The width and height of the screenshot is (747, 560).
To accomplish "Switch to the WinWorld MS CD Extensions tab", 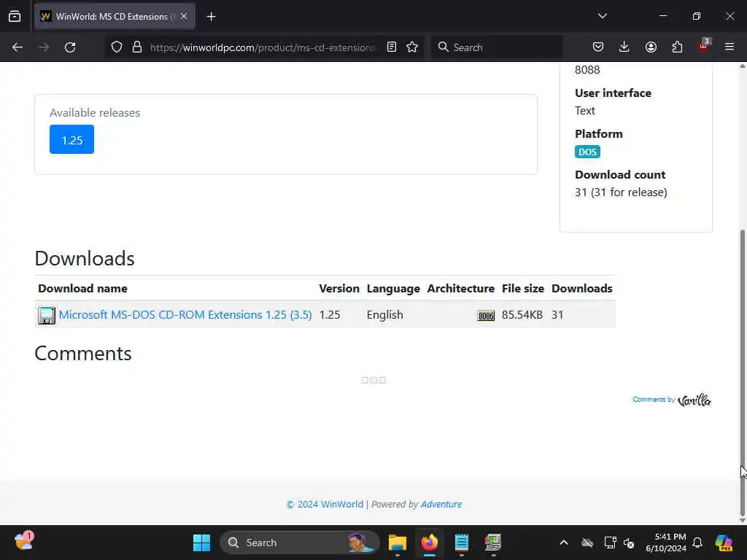I will click(115, 16).
